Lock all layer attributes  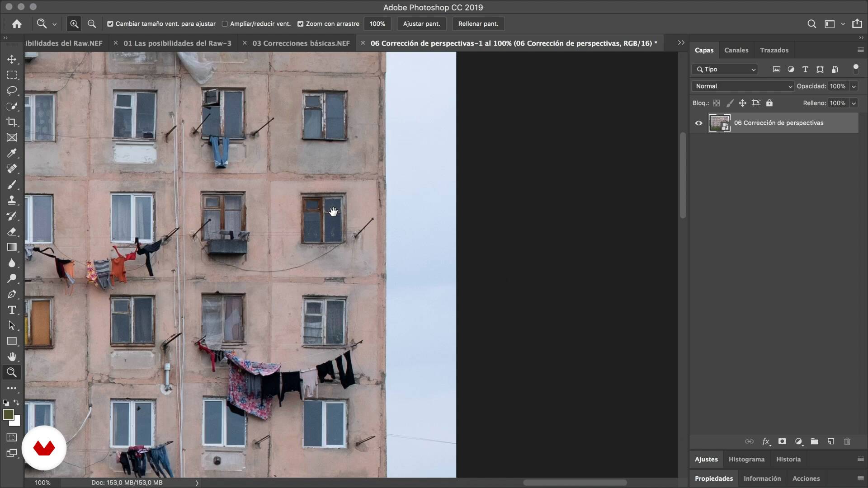pos(769,103)
